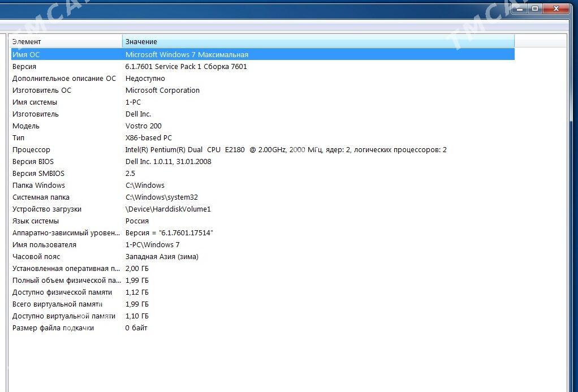Select the Всего виртуальной памяти row
Viewport: 578px width, 392px height.
[x=263, y=304]
